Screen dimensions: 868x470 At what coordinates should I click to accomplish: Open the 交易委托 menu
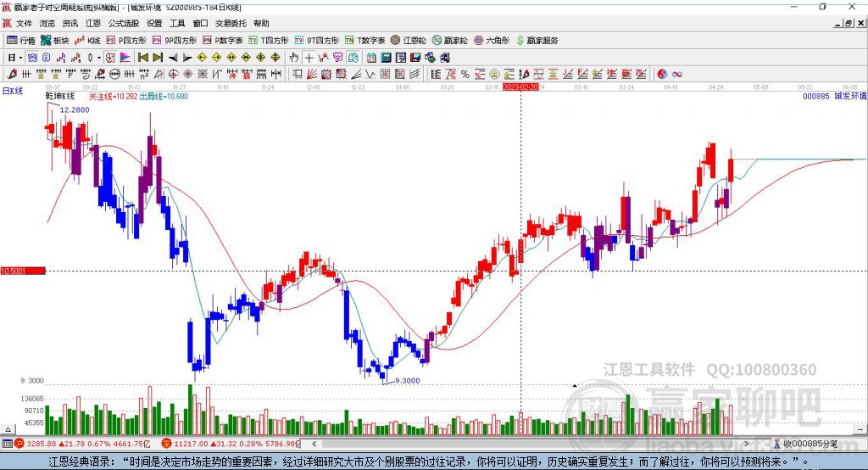pos(231,23)
